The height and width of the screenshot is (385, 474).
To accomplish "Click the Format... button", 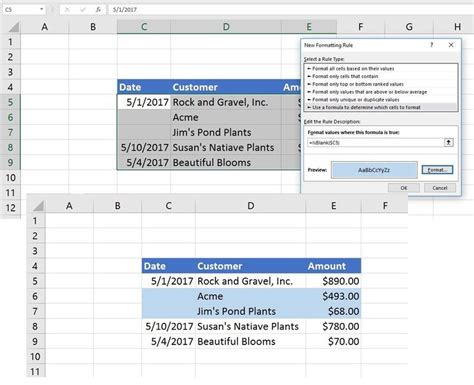I will point(437,170).
